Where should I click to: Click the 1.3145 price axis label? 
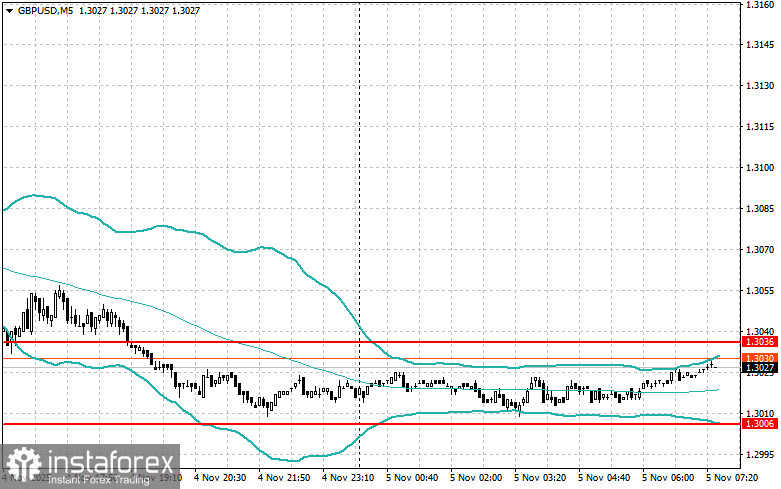point(760,45)
